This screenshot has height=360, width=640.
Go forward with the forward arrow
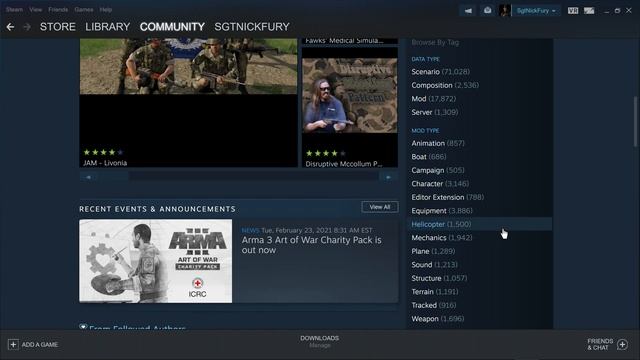click(x=27, y=27)
